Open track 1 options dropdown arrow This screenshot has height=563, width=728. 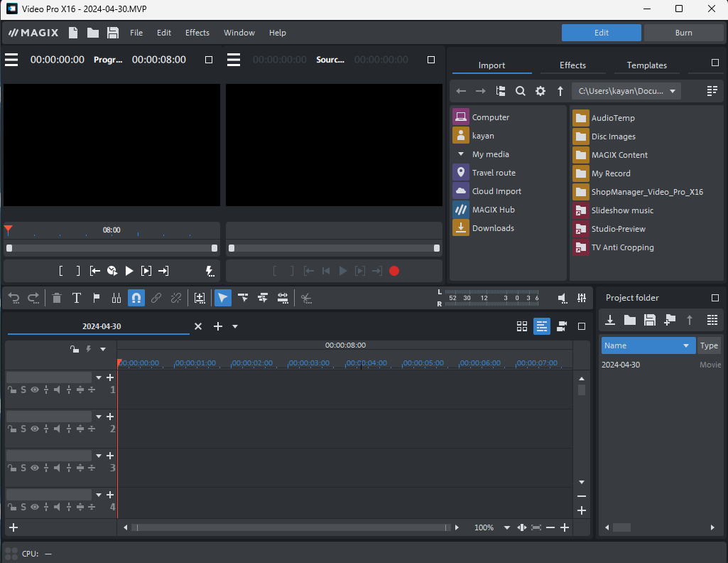tap(99, 377)
